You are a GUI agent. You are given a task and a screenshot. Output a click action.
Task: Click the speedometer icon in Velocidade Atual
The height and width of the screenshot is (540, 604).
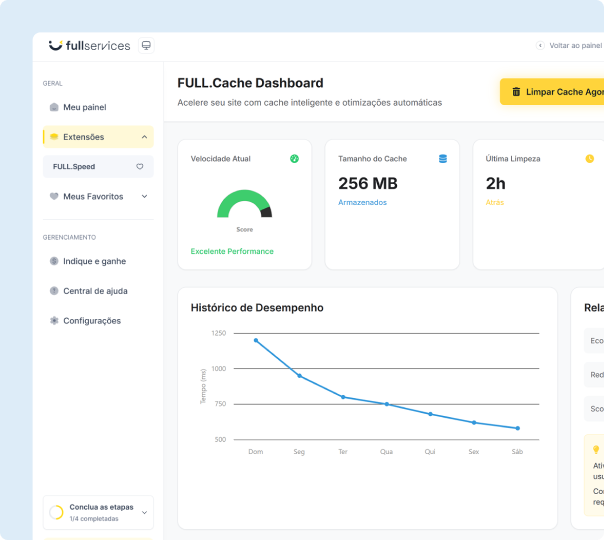[x=294, y=159]
